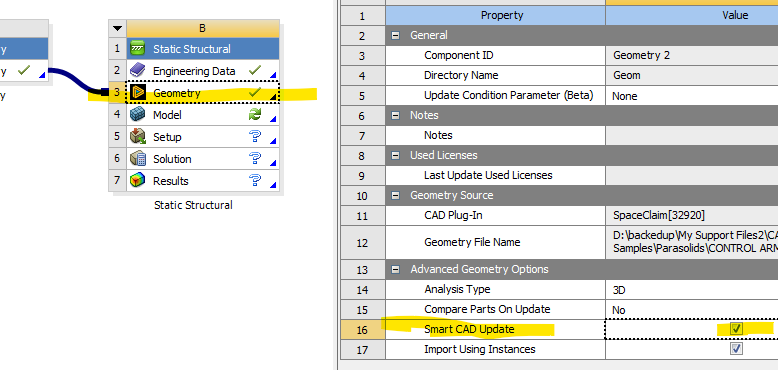
Task: Click the Directory Name property label
Action: click(x=461, y=75)
